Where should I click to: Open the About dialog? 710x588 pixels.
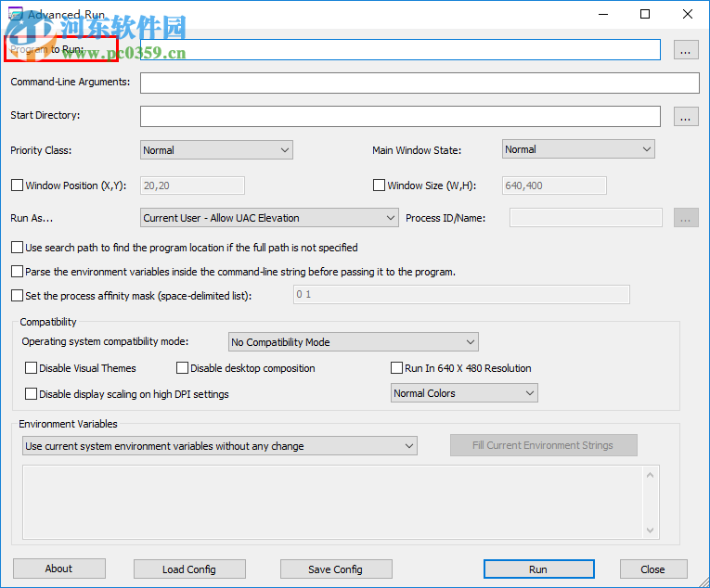point(58,569)
